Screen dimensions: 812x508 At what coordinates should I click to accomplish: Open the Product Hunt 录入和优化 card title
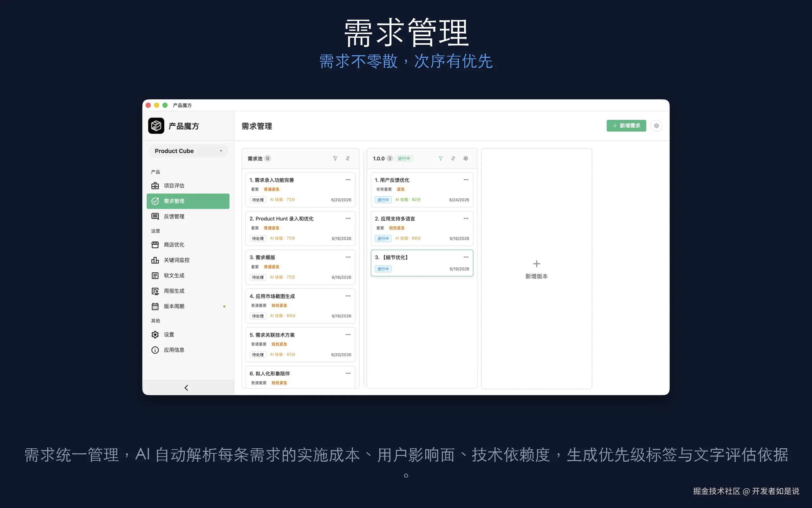(282, 219)
